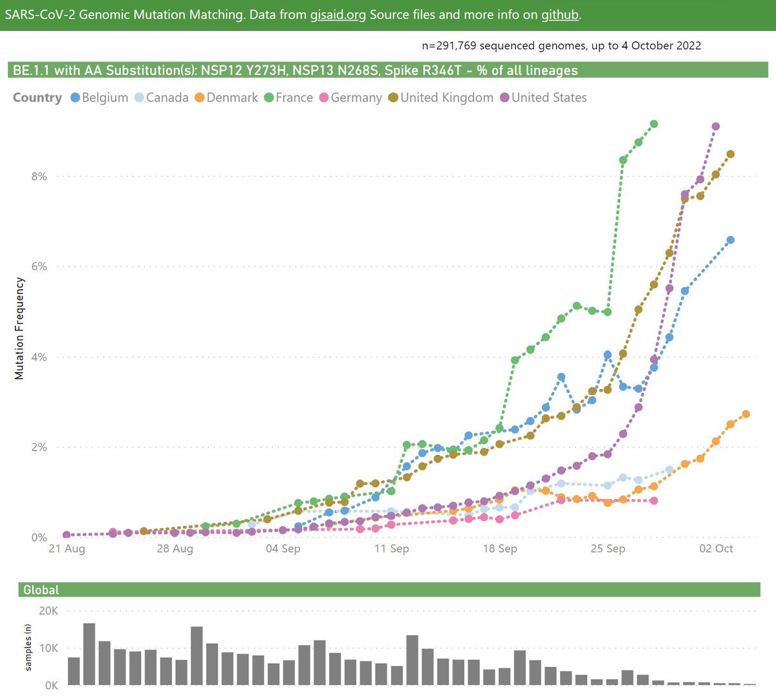Select the Germany legend color dot
776x700 pixels.
tap(323, 98)
